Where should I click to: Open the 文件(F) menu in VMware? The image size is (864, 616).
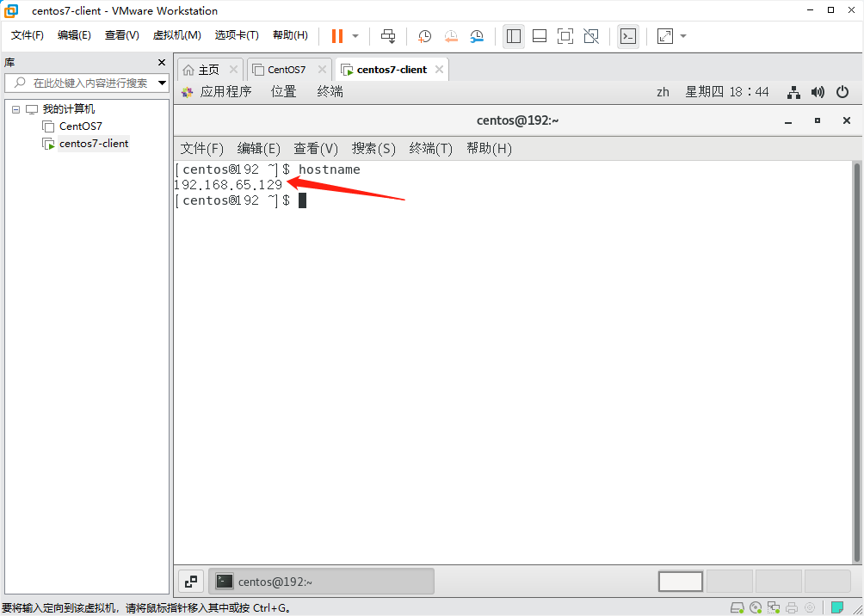[28, 35]
